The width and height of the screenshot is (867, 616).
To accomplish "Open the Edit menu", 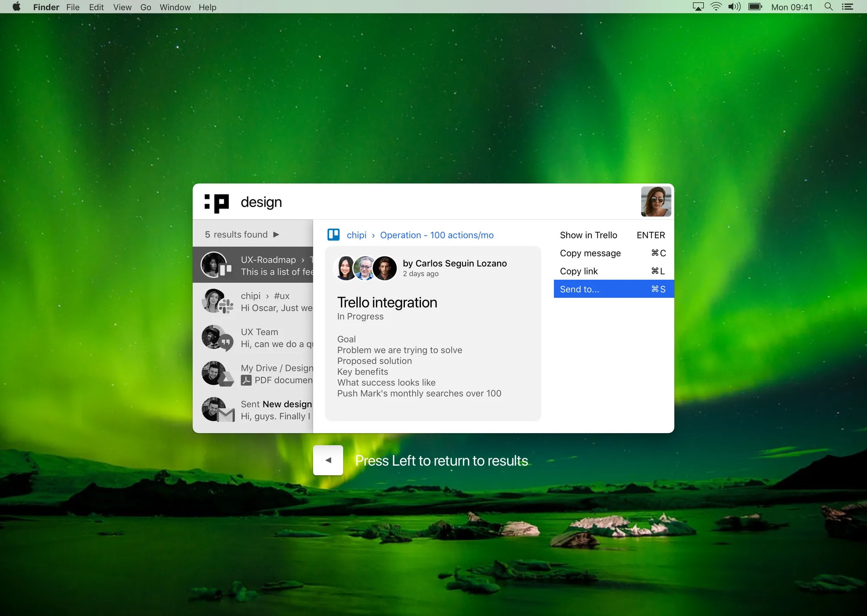I will coord(96,7).
